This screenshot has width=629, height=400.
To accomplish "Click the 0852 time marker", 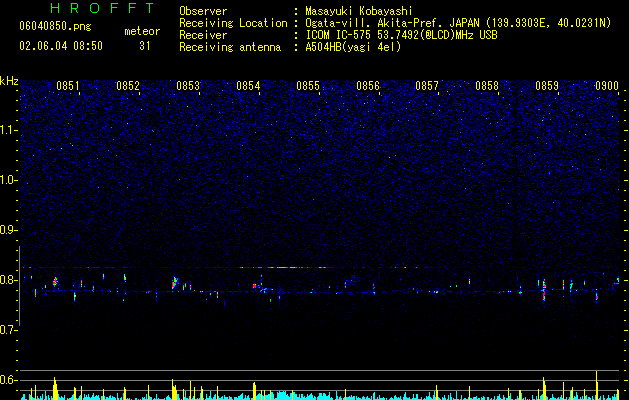I will pyautogui.click(x=128, y=86).
